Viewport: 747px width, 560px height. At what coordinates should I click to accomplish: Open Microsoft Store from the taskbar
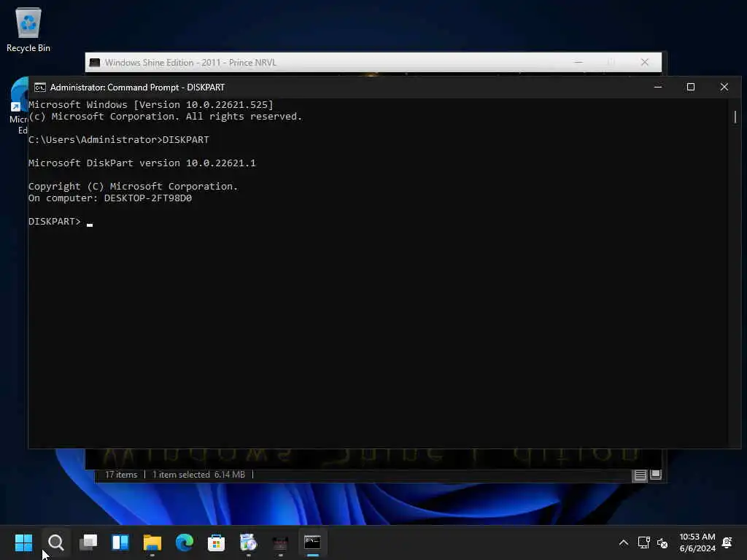pyautogui.click(x=216, y=542)
